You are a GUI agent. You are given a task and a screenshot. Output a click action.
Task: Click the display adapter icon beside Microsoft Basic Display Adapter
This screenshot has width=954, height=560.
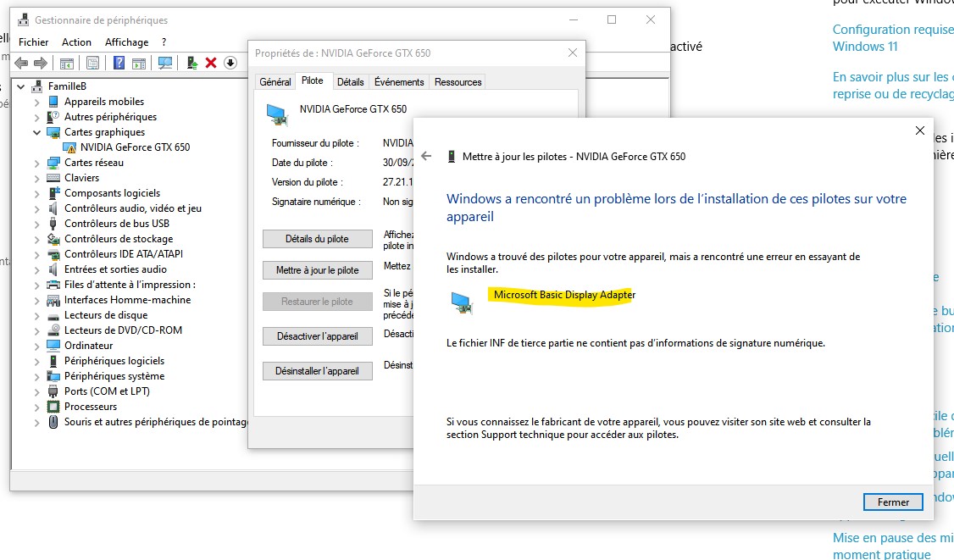[462, 302]
